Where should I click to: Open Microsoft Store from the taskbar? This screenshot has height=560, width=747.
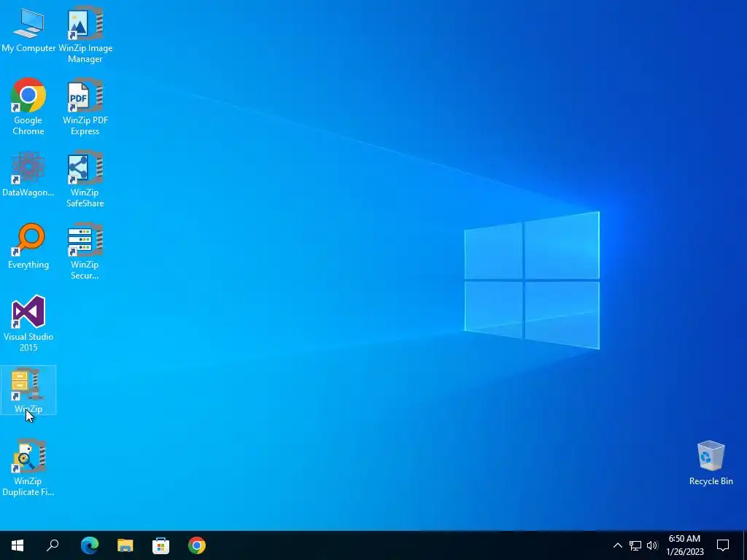161,545
